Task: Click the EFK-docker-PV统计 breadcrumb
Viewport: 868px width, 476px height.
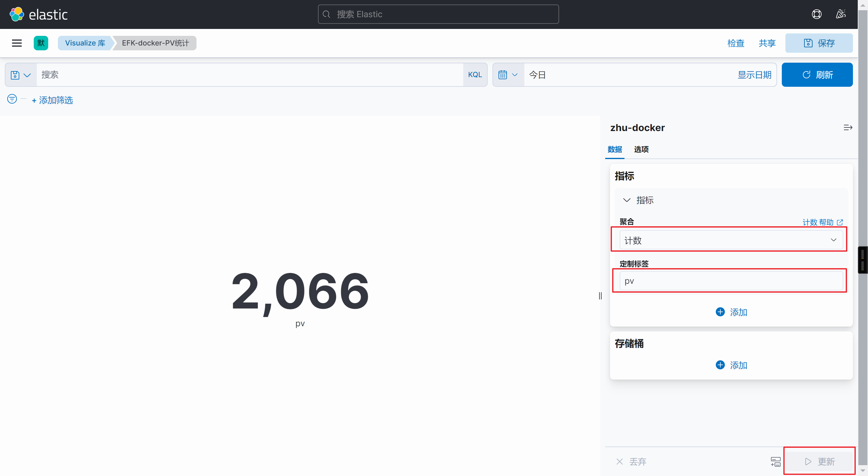Action: (155, 43)
